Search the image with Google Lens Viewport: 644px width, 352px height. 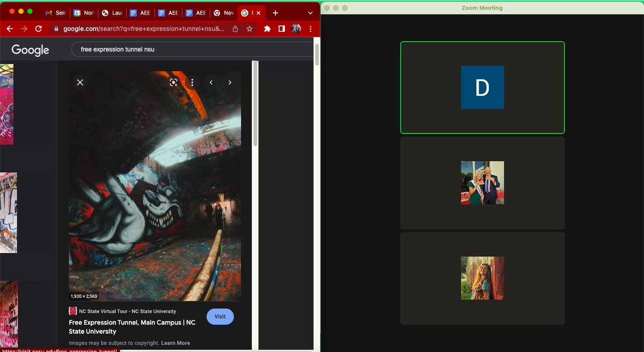click(x=173, y=82)
